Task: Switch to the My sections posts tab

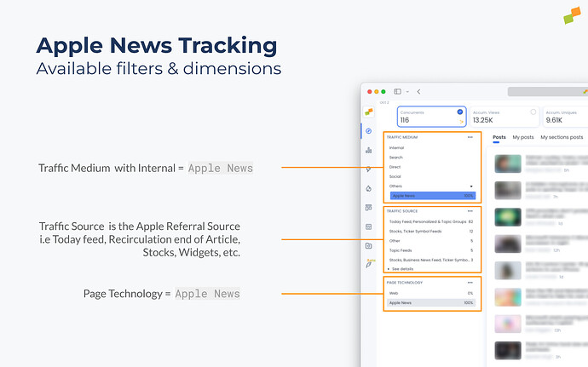Action: (562, 137)
